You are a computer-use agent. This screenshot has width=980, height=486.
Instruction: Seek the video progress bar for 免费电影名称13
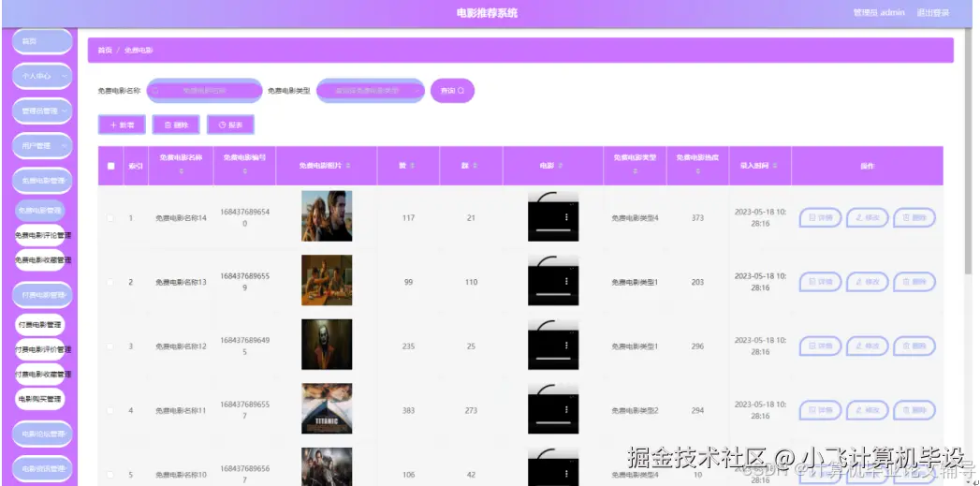click(x=553, y=295)
